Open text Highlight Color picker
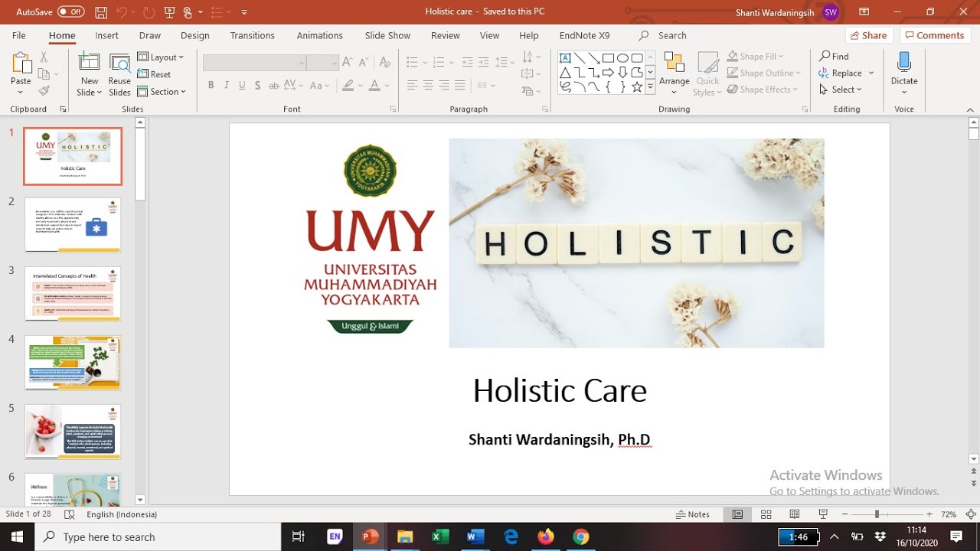Viewport: 980px width, 551px height. point(348,85)
